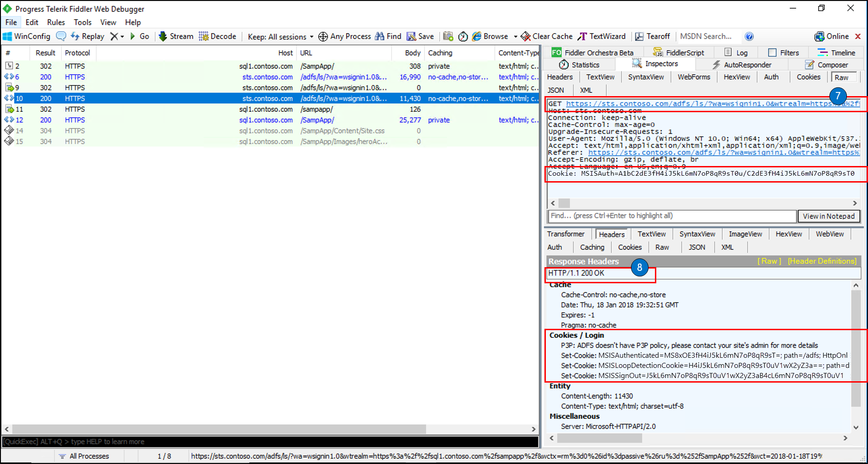Click the Go resume button
The image size is (868, 464).
click(x=139, y=36)
